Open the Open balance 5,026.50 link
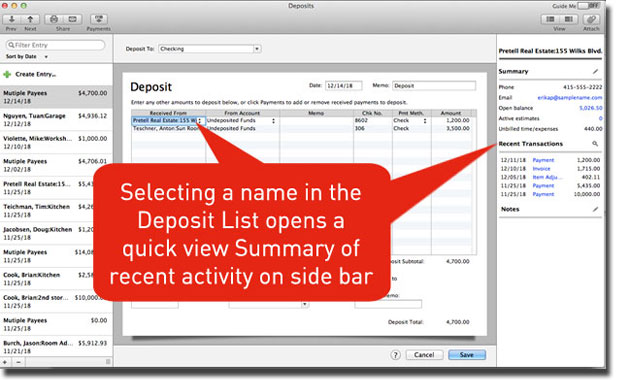Screen dimensions: 619x380 pos(591,108)
